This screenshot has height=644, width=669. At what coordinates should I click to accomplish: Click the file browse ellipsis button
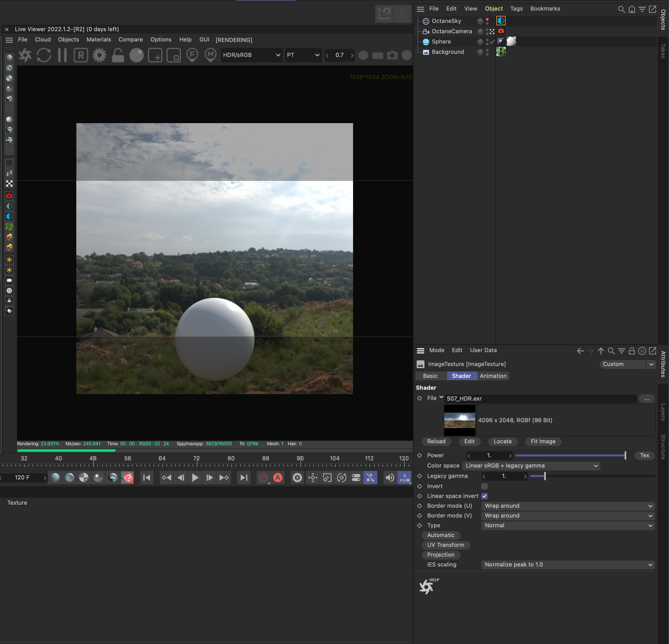647,399
